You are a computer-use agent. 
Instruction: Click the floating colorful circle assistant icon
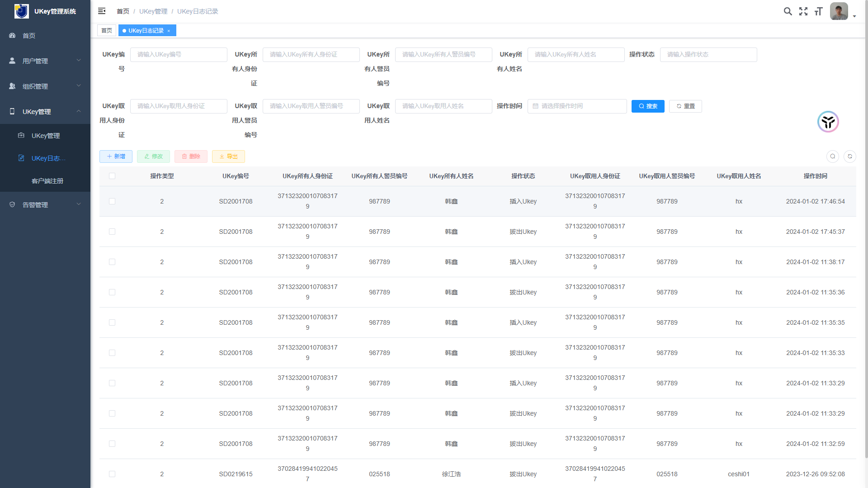click(x=828, y=122)
